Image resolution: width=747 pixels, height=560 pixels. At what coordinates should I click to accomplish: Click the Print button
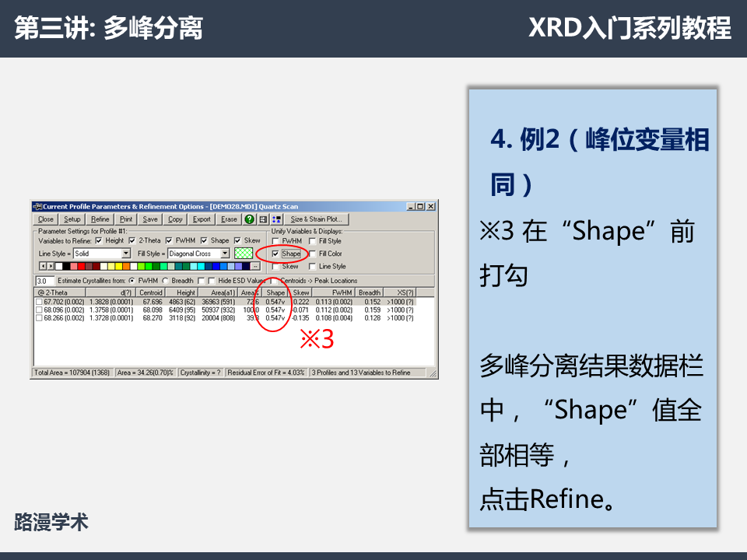pyautogui.click(x=126, y=219)
